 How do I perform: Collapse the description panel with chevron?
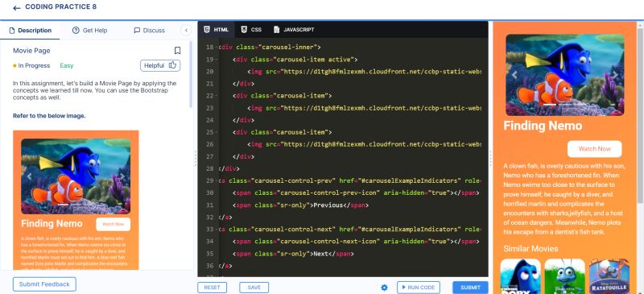(x=186, y=31)
